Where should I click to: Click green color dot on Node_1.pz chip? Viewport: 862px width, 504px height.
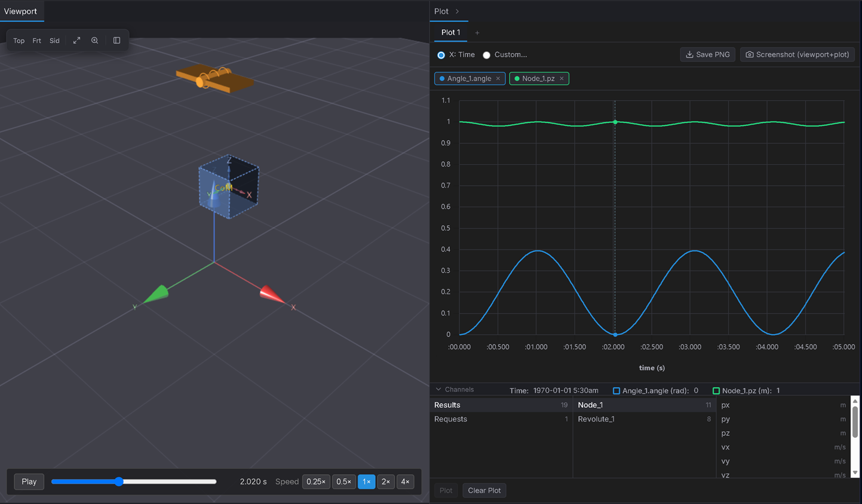pos(517,79)
